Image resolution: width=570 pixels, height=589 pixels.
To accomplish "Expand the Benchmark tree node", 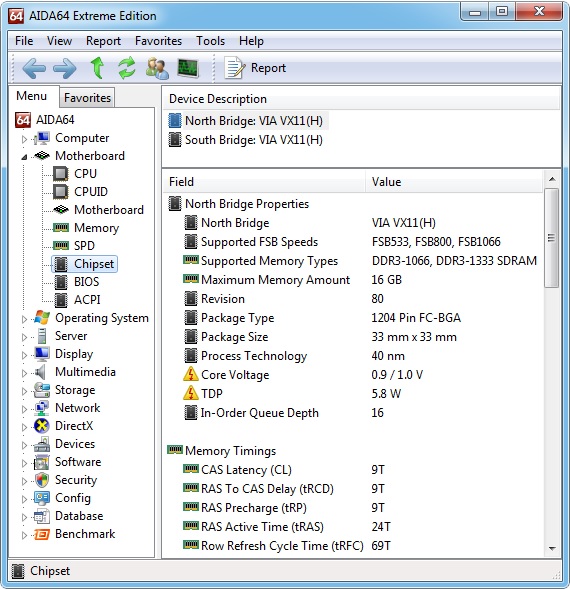I will (24, 535).
